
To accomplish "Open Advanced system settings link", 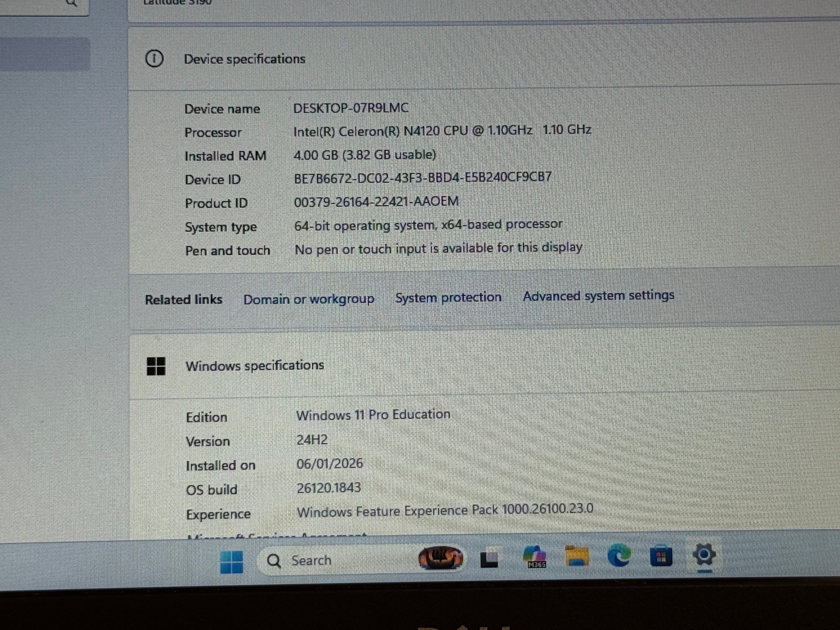I will (x=599, y=295).
